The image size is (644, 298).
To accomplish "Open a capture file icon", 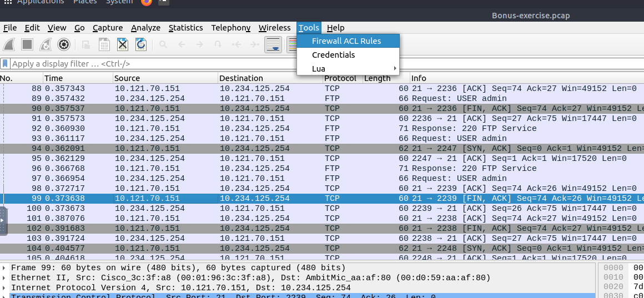I will pos(86,44).
